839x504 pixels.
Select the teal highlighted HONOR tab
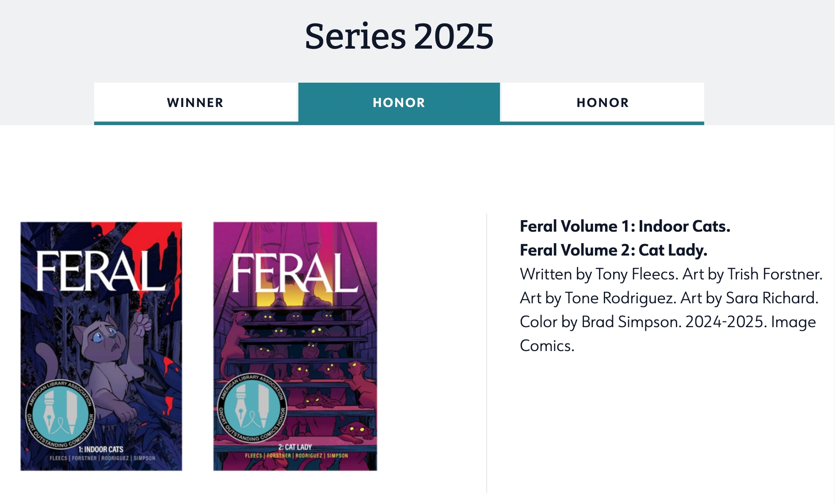399,103
